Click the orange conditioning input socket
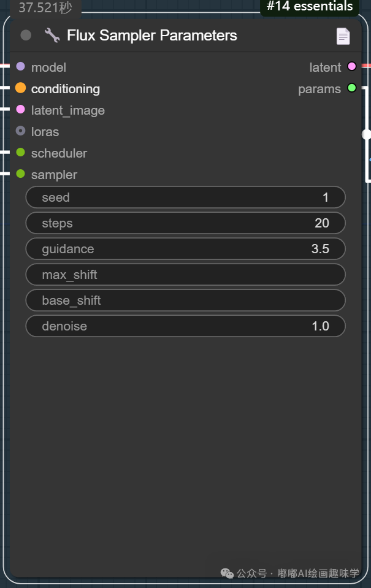Image resolution: width=371 pixels, height=588 pixels. pos(20,88)
